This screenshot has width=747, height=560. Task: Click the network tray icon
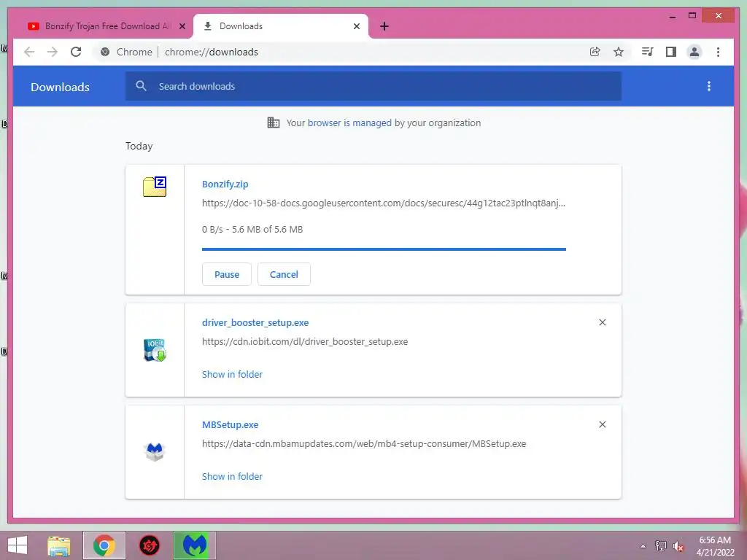661,545
